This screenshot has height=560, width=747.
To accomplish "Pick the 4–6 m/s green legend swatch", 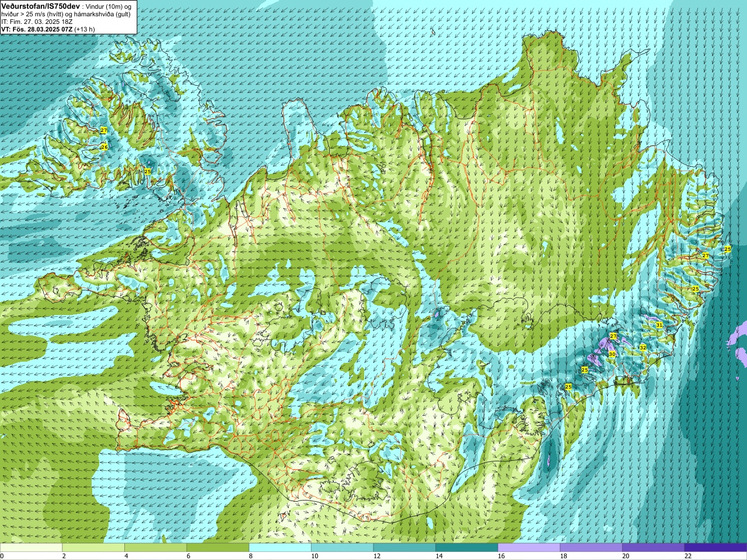I will click(x=155, y=548).
